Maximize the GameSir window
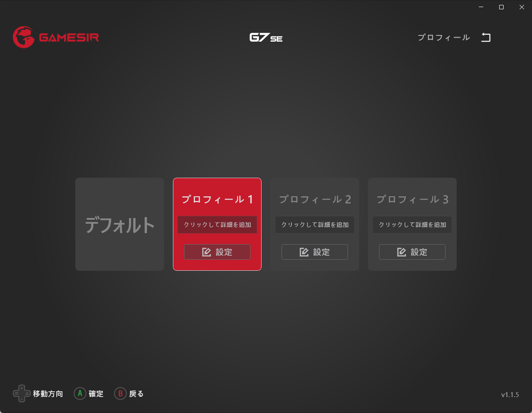This screenshot has width=532, height=413. (x=501, y=7)
